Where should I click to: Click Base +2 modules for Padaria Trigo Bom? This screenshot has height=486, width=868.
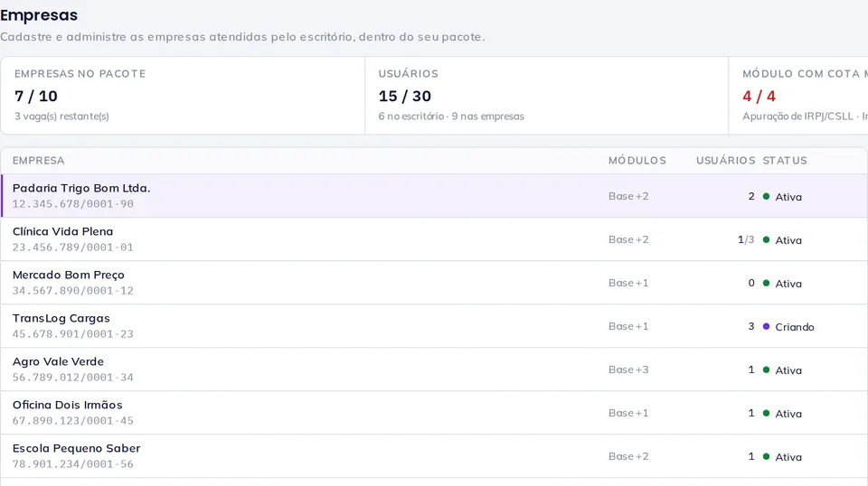[628, 196]
